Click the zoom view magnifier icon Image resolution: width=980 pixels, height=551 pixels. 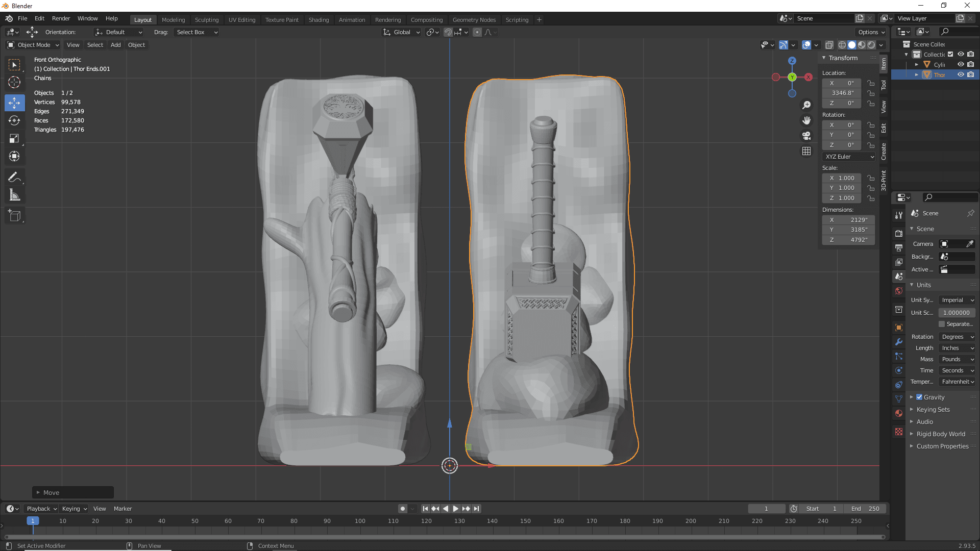806,105
